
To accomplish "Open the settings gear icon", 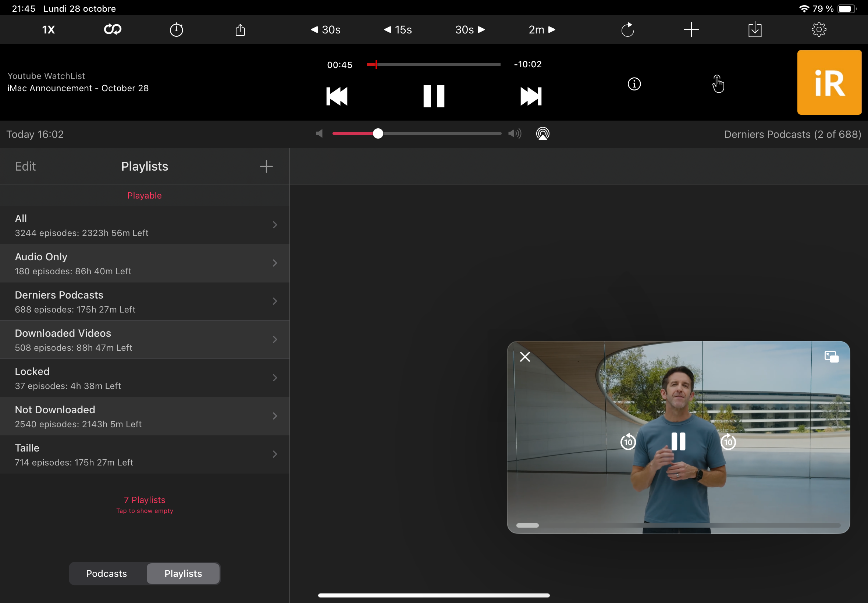I will click(x=818, y=29).
